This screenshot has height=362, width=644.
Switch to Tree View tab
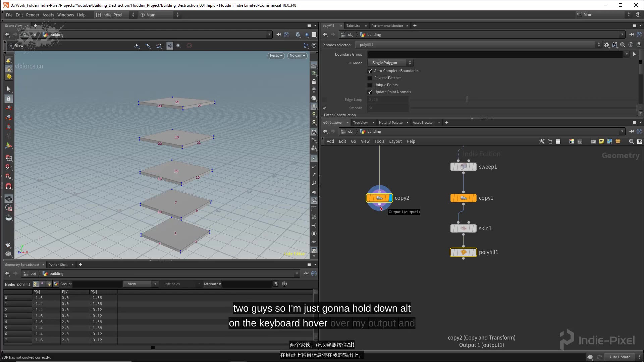coord(360,122)
